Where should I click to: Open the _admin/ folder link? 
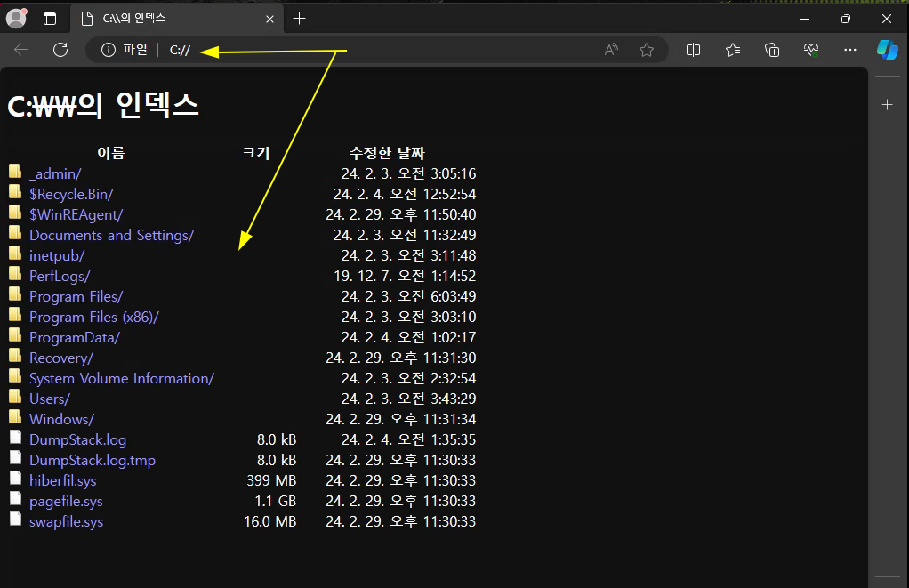[55, 174]
